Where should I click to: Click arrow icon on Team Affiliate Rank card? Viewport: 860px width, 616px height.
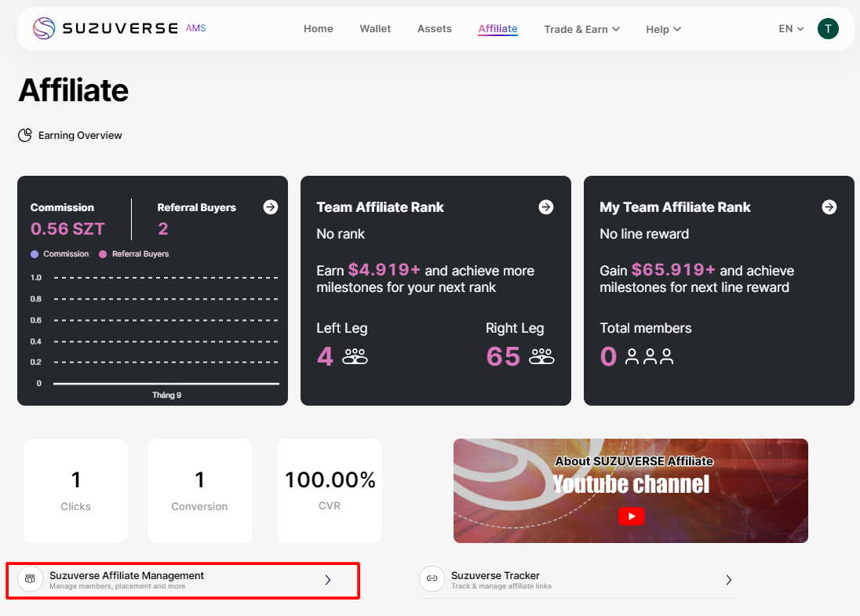pyautogui.click(x=546, y=207)
